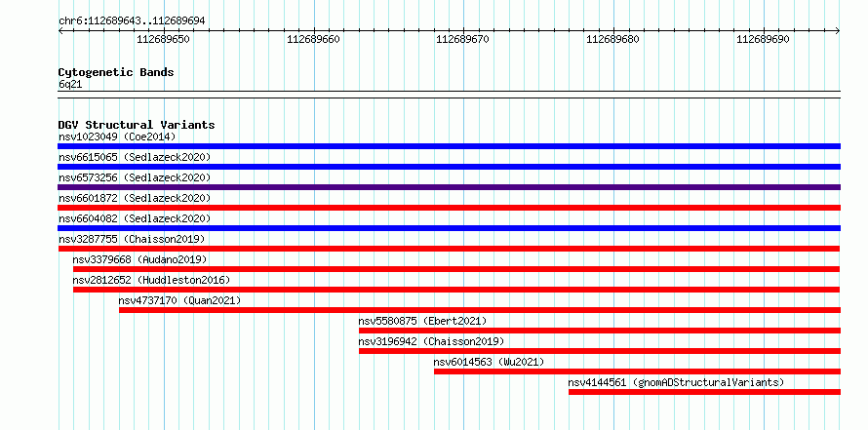Select the purple bar for nsv6573256
868x430 pixels.
(x=449, y=187)
